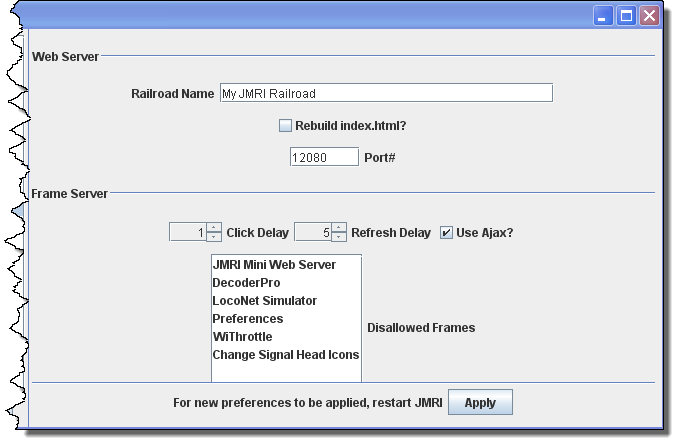Screen dimensions: 680x446
Task: Uncheck the Use Ajax checkbox
Action: click(446, 233)
